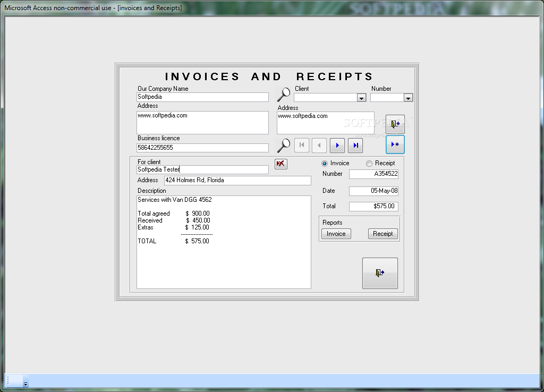Viewport: 544px width, 392px height.
Task: Jump to the last record
Action: 355,145
